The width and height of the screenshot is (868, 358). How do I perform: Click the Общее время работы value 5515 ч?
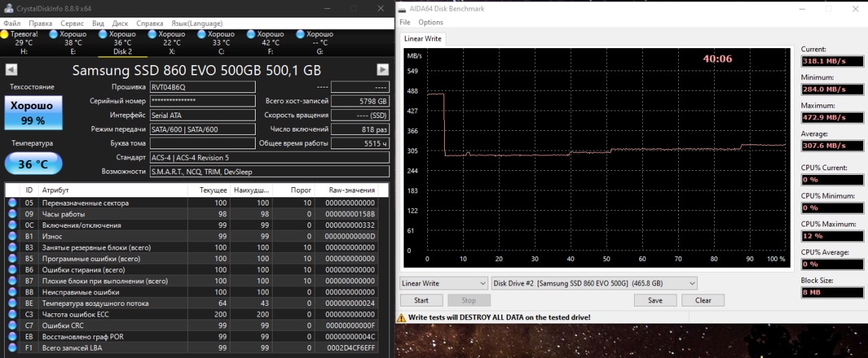pos(359,143)
